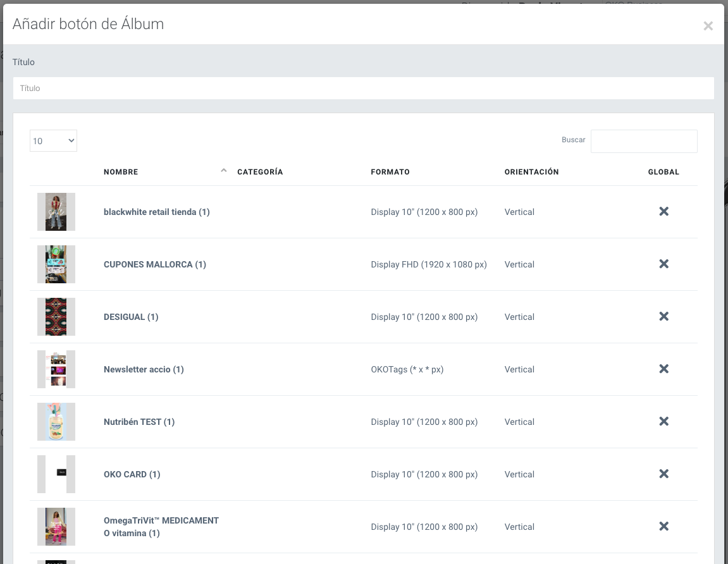Sort table by Formato column
This screenshot has width=728, height=564.
390,172
